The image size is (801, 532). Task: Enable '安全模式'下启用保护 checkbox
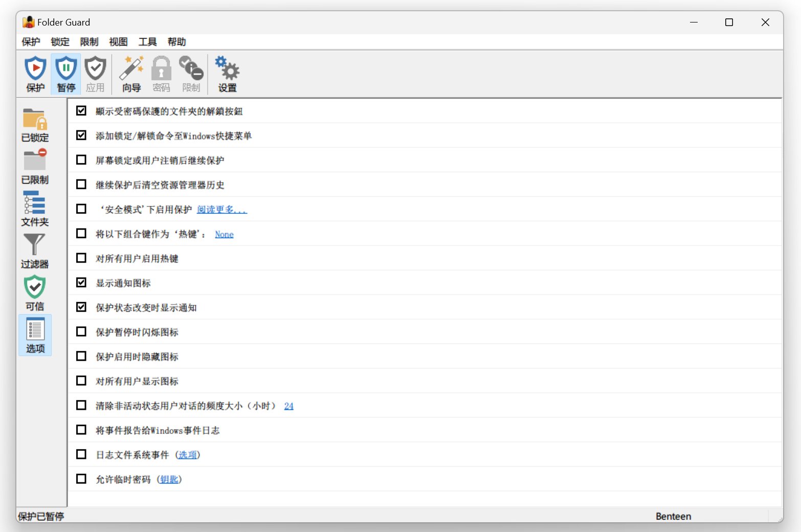(81, 209)
